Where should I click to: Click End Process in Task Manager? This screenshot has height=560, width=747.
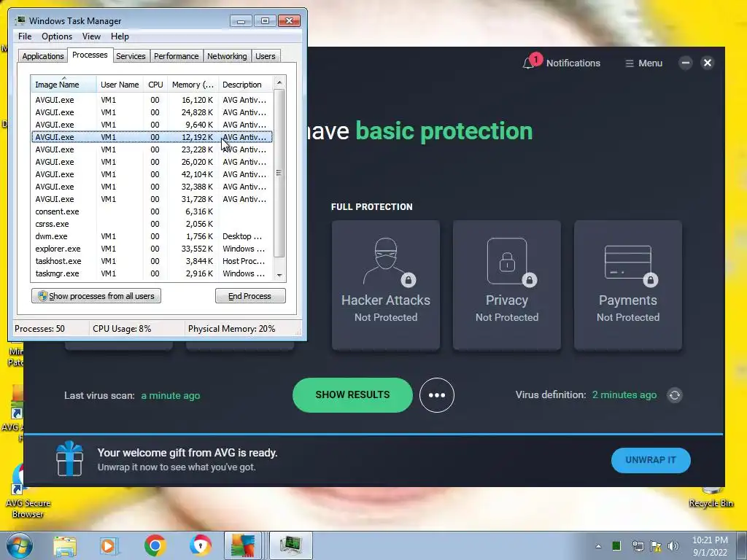click(x=250, y=296)
